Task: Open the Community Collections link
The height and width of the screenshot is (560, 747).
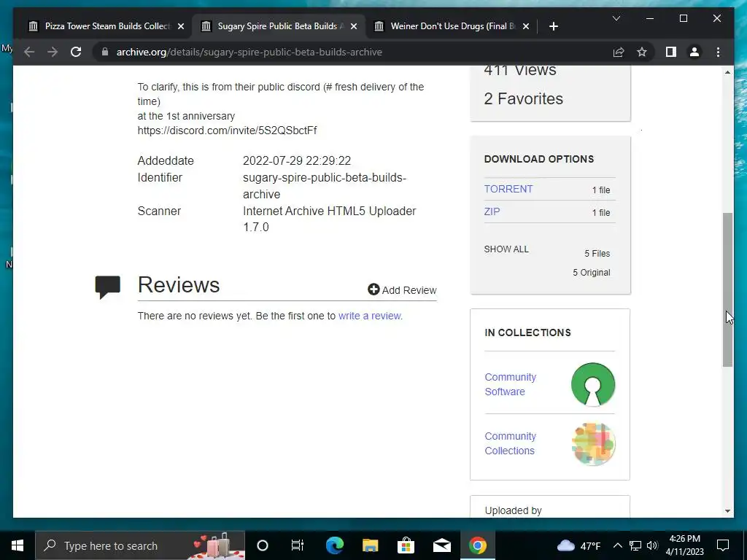Action: 510,443
